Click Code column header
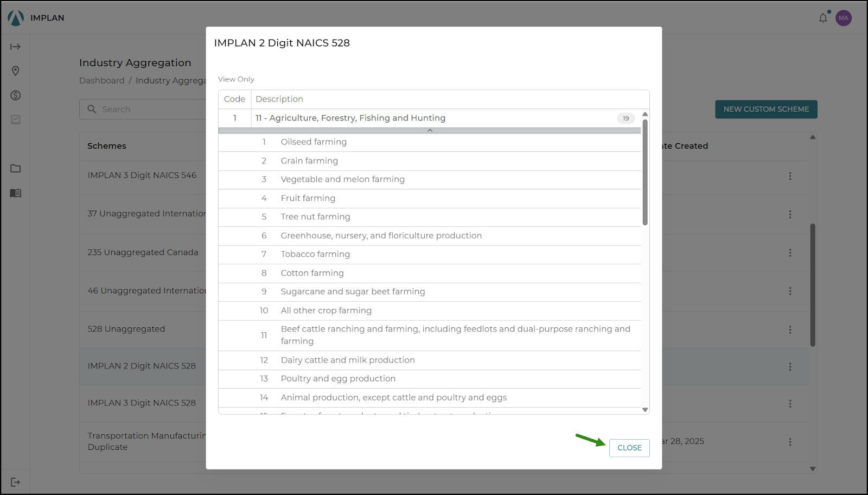This screenshot has height=495, width=868. click(x=234, y=99)
